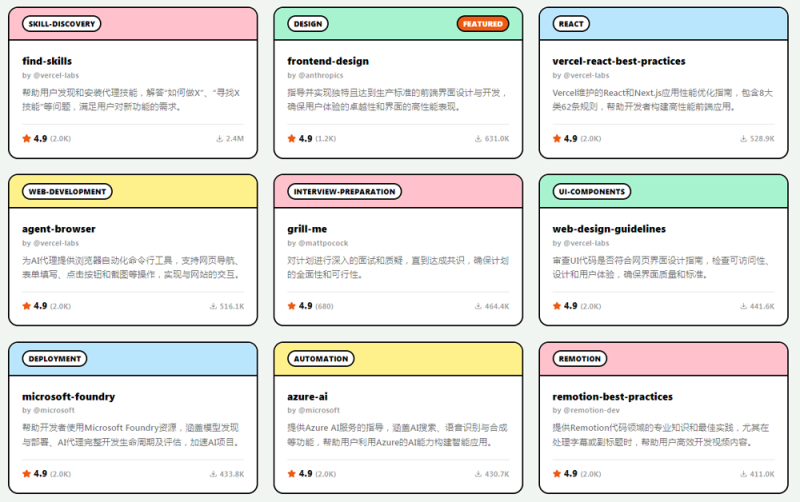Select the SKILL-DISCOVERY category tag
Viewport: 800px width, 502px height.
tap(62, 24)
